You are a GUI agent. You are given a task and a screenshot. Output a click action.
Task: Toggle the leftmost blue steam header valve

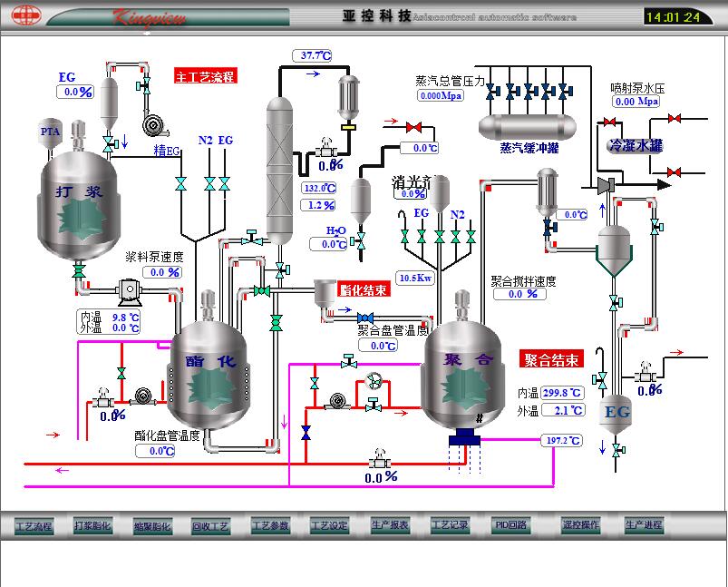[x=491, y=92]
